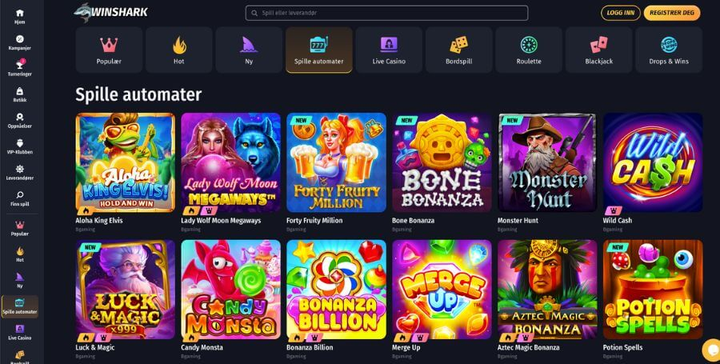Open the Butikk shop icon
Screen dimensions: 720x364
point(20,91)
